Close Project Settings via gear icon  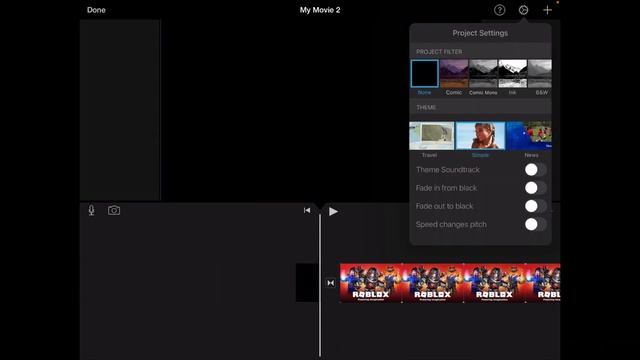(x=523, y=10)
